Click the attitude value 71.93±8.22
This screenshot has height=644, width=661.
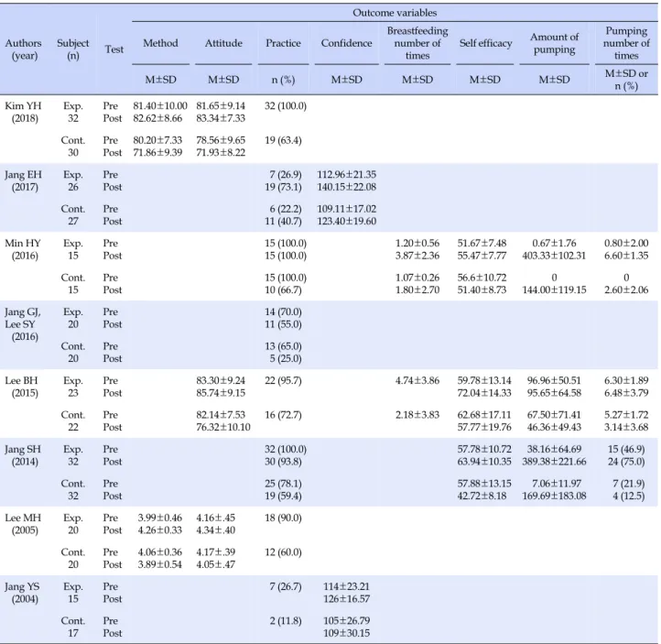point(221,153)
